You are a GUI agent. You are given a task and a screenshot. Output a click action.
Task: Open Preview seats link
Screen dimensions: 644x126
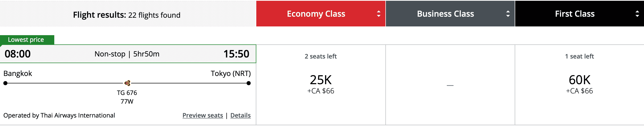[203, 115]
